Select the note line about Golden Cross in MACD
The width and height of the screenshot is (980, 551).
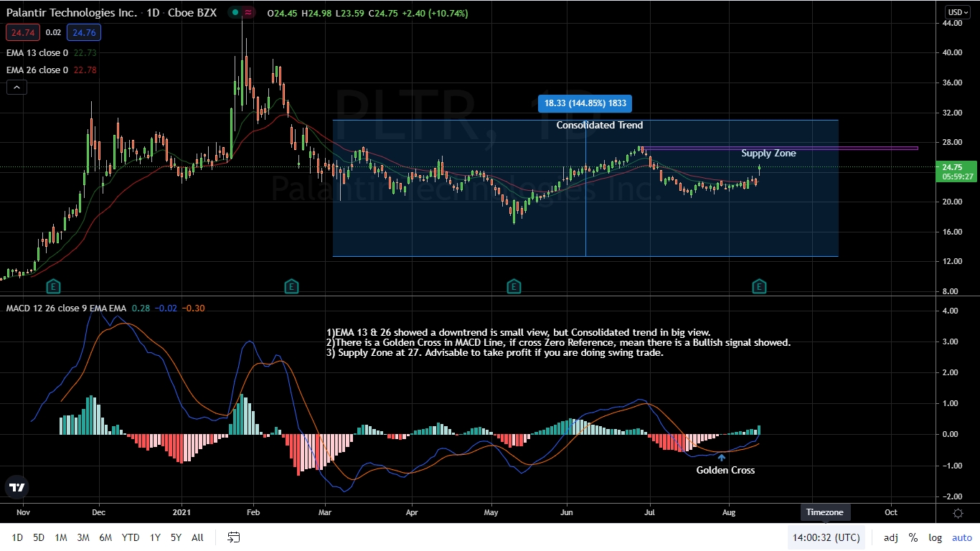tap(558, 342)
